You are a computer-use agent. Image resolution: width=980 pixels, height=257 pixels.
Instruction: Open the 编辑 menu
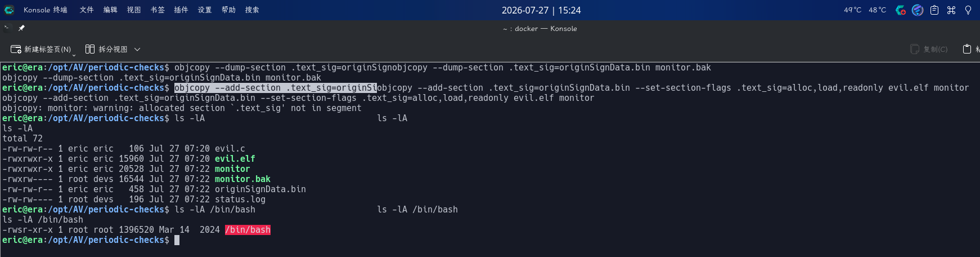coord(110,10)
